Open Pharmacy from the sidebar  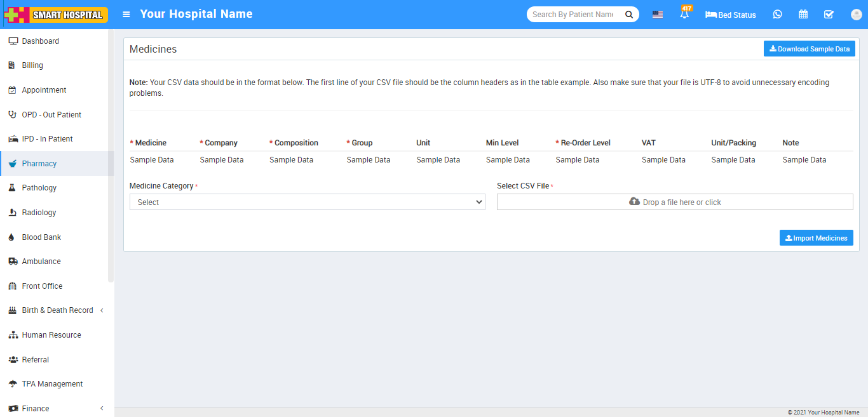coord(39,164)
